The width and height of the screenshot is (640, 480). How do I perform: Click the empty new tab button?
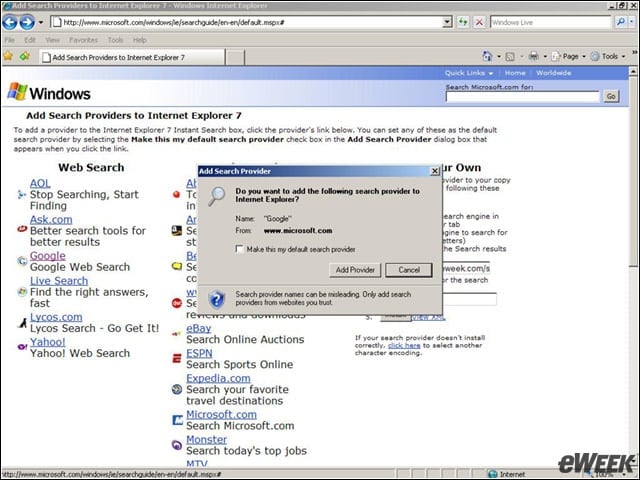tap(235, 57)
